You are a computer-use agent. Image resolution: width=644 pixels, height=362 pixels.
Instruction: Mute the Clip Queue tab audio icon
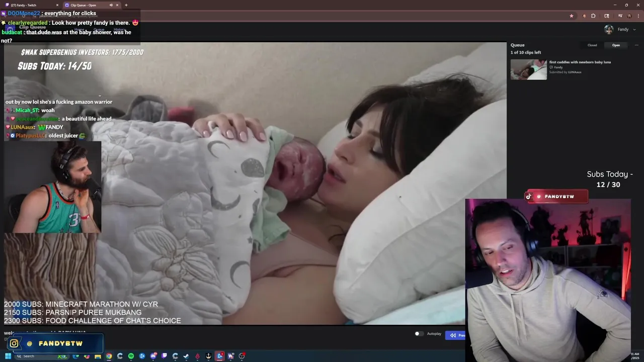111,5
